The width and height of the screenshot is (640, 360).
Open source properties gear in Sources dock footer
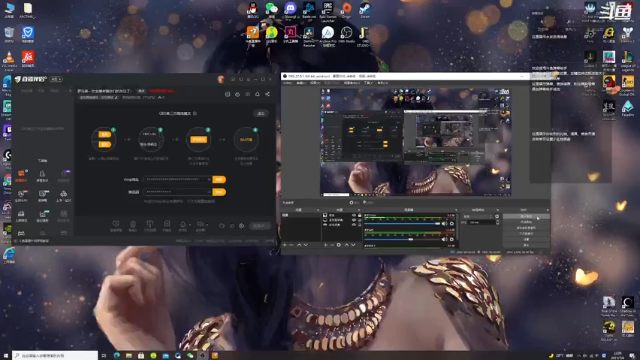(x=339, y=245)
